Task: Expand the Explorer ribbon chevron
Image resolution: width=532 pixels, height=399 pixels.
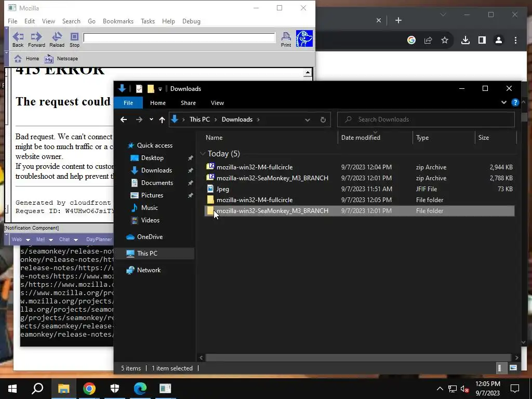Action: click(504, 102)
